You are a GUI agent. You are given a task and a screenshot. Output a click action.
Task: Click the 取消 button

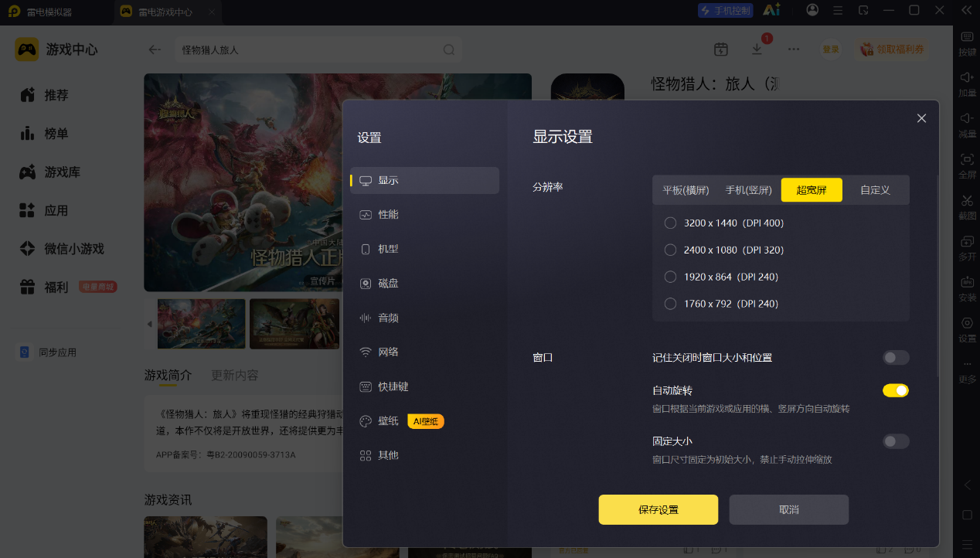click(x=789, y=510)
